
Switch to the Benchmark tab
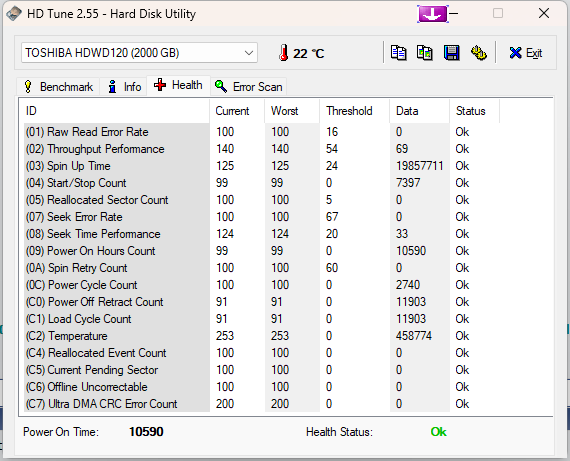click(58, 87)
